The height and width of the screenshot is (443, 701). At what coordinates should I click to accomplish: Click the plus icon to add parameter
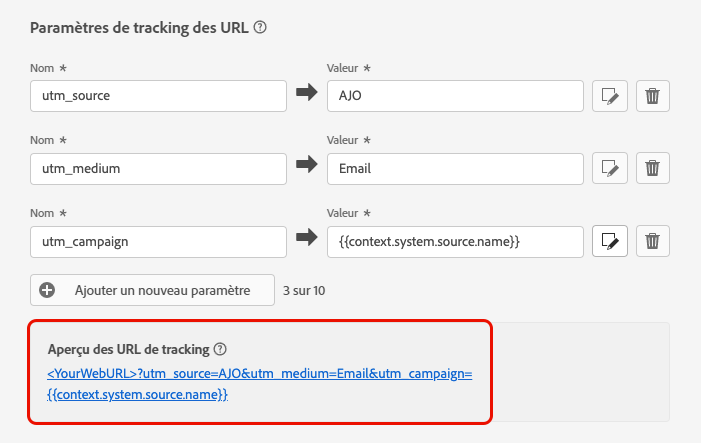[47, 290]
